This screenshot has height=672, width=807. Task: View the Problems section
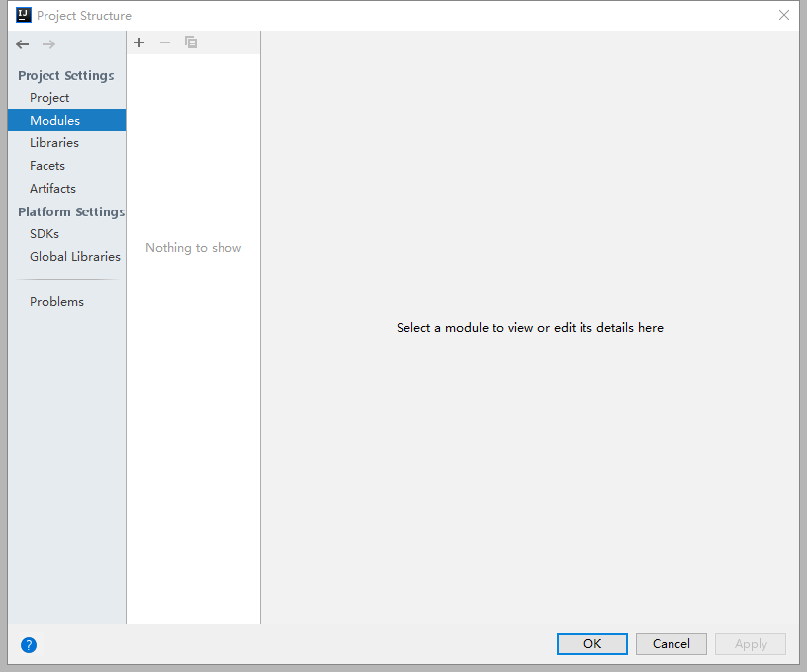click(56, 301)
